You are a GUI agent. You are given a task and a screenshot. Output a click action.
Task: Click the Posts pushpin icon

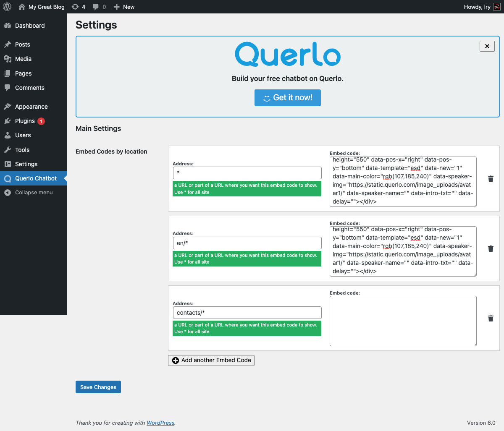tap(8, 44)
